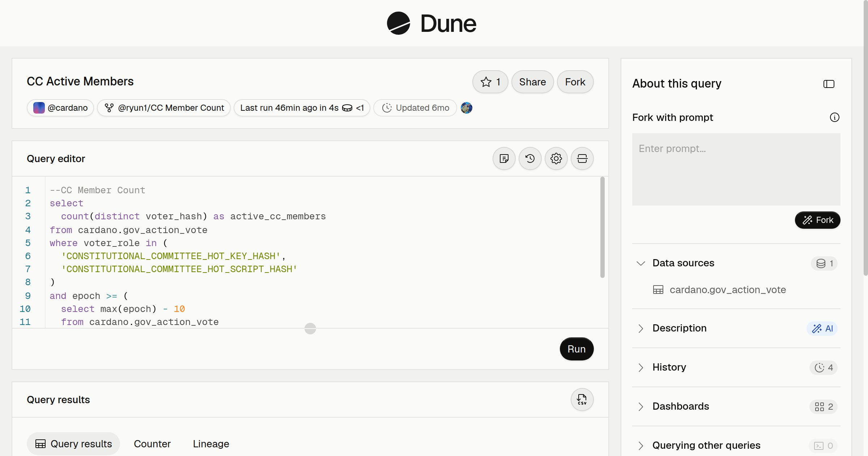Run the query
Viewport: 868px width, 456px height.
576,349
